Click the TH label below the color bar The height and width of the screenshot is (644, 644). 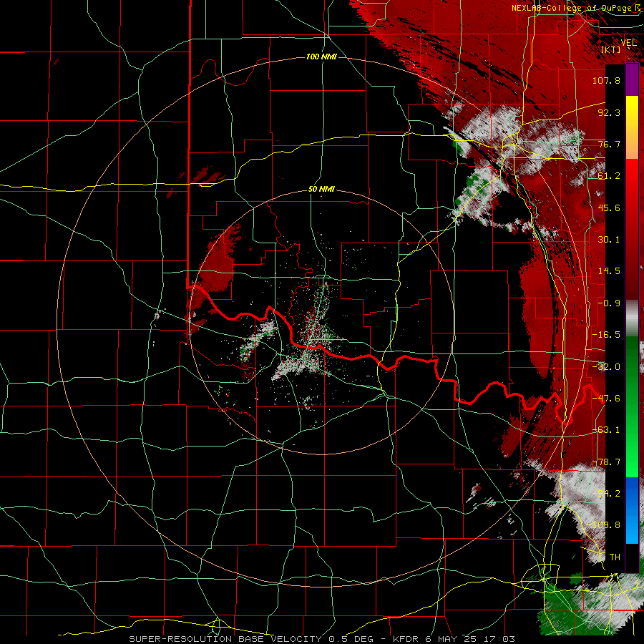pos(615,557)
